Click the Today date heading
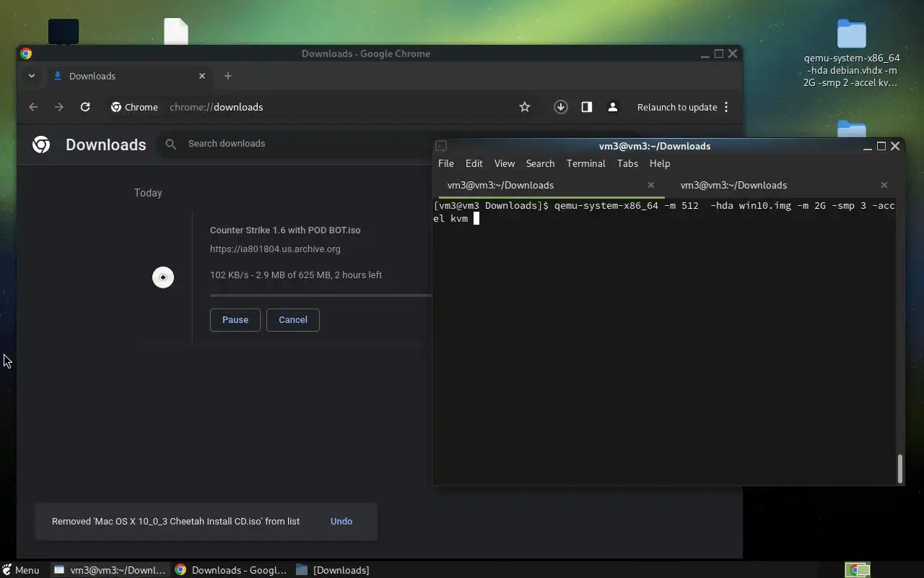 click(148, 193)
